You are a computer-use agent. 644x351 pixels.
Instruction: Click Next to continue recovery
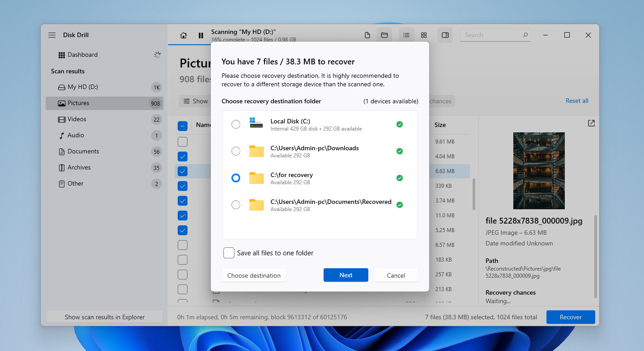345,275
